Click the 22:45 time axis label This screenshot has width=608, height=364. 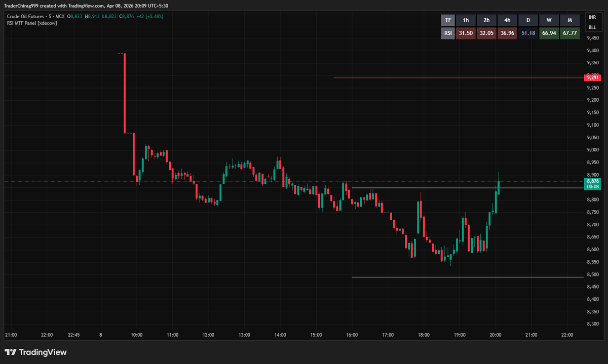(x=74, y=335)
